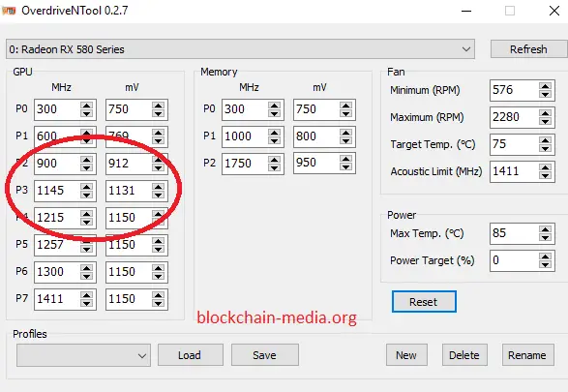
Task: Increase Fan Minimum RPM up arrow
Action: tap(545, 86)
